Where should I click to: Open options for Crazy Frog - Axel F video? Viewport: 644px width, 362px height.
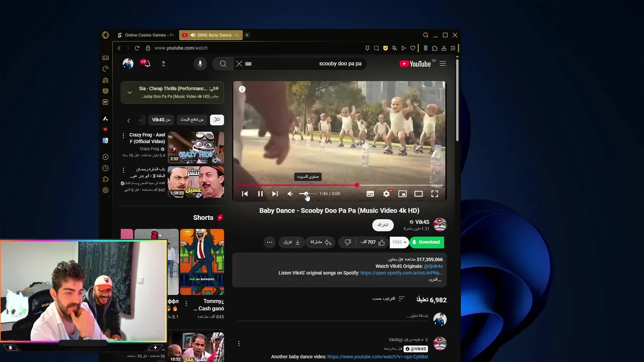[x=123, y=136]
